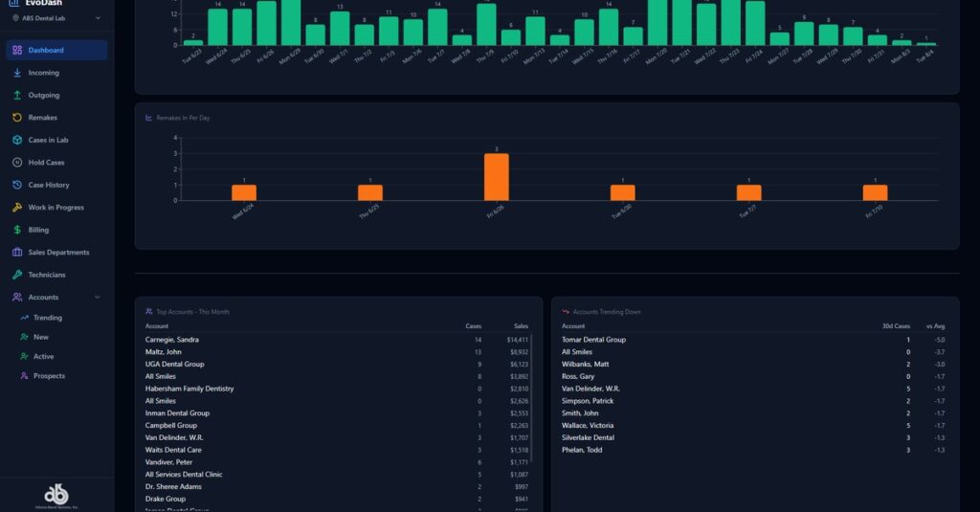Open the Habersham Family Dentistry row

[337, 389]
